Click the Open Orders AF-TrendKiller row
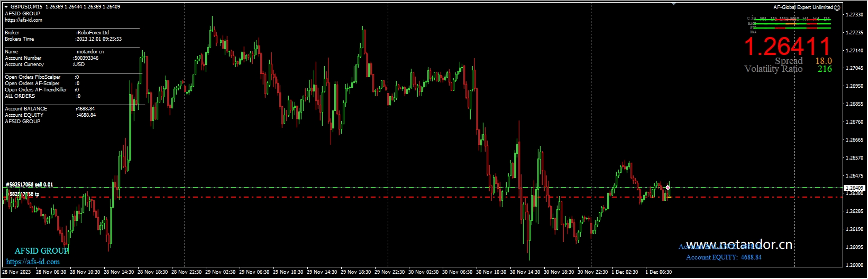868x279 pixels. [x=42, y=90]
